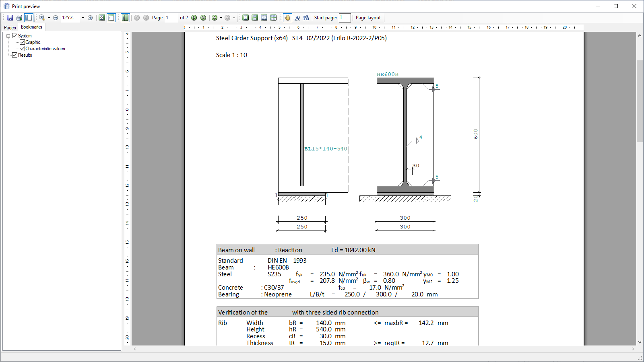This screenshot has width=644, height=362.
Task: Select single page view
Action: [246, 18]
